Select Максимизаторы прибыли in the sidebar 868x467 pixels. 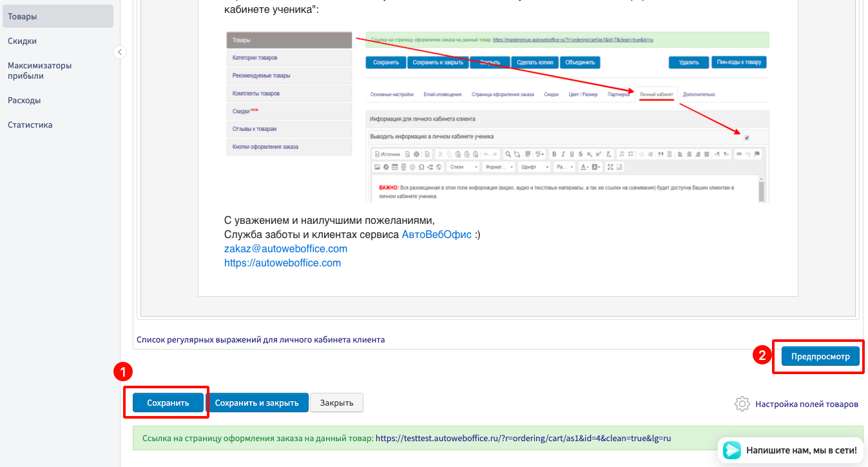40,70
